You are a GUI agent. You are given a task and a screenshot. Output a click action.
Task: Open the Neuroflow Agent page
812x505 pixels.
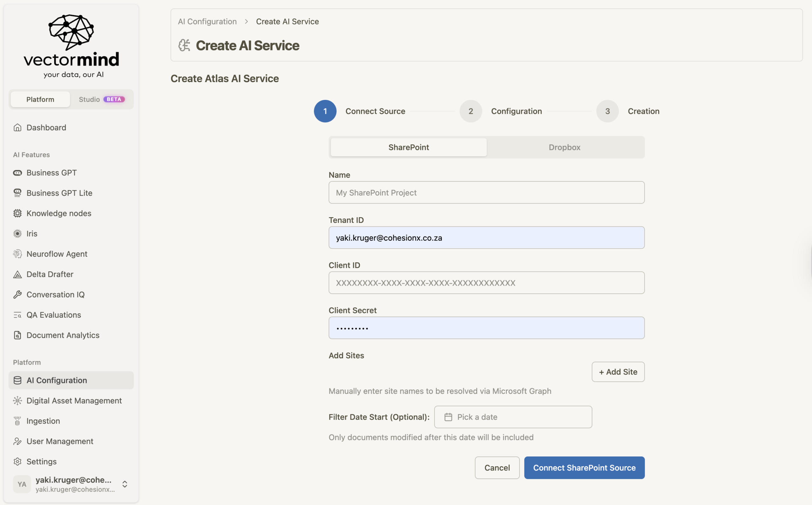[x=71, y=254]
